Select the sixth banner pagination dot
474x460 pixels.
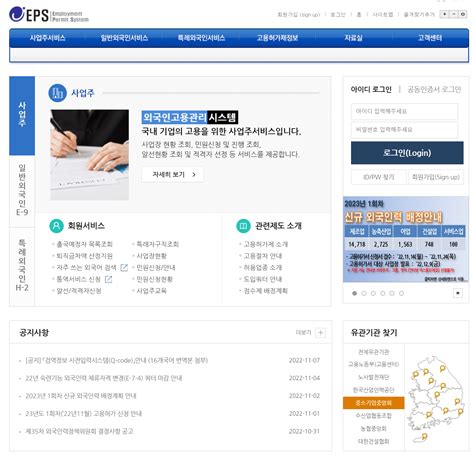click(x=401, y=293)
